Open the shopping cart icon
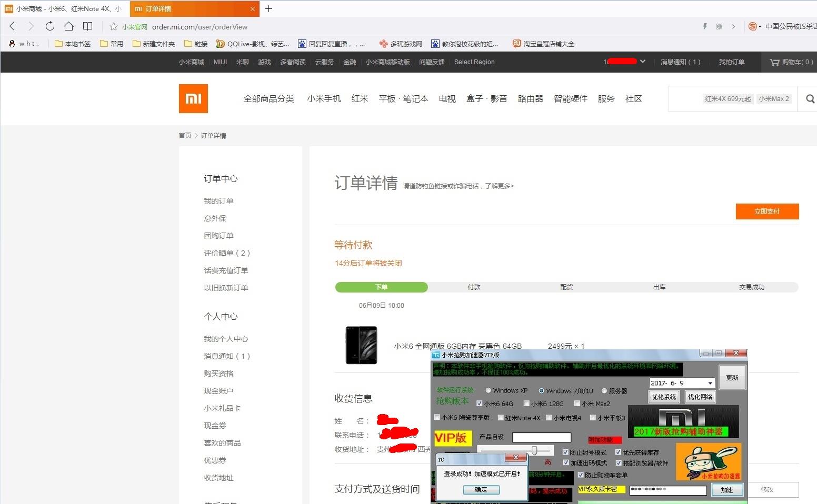 click(x=774, y=62)
